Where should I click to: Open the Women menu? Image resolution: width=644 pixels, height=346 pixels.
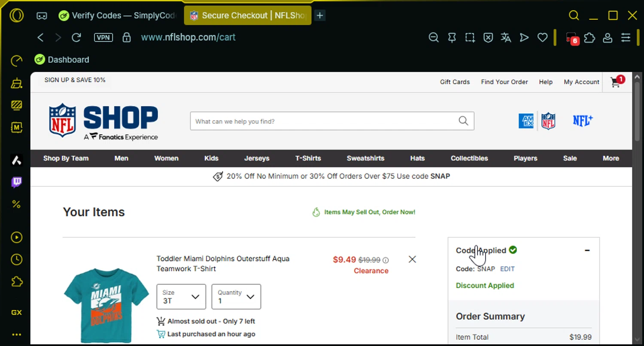point(166,158)
